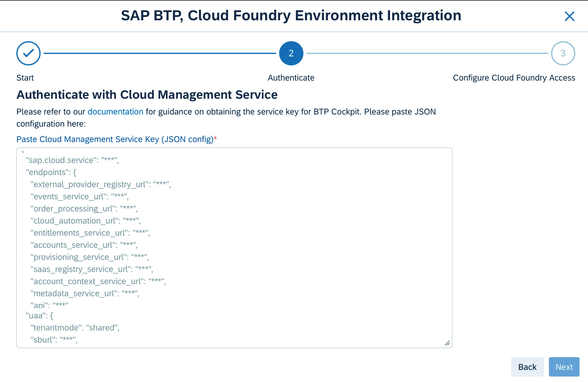
Task: Click the Authenticate step label
Action: tap(291, 78)
